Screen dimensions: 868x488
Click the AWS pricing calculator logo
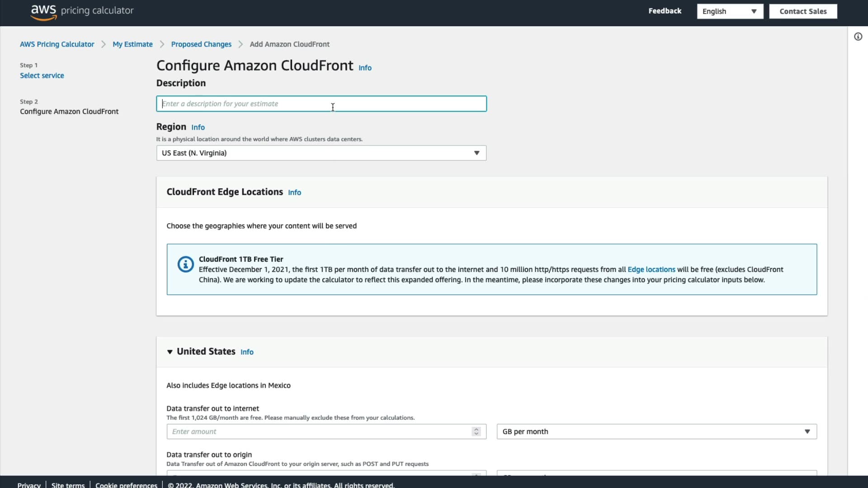pyautogui.click(x=82, y=11)
